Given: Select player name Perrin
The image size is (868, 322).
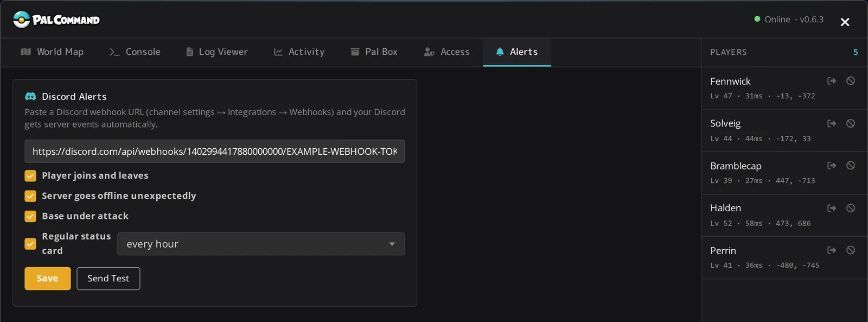Looking at the screenshot, I should point(723,250).
